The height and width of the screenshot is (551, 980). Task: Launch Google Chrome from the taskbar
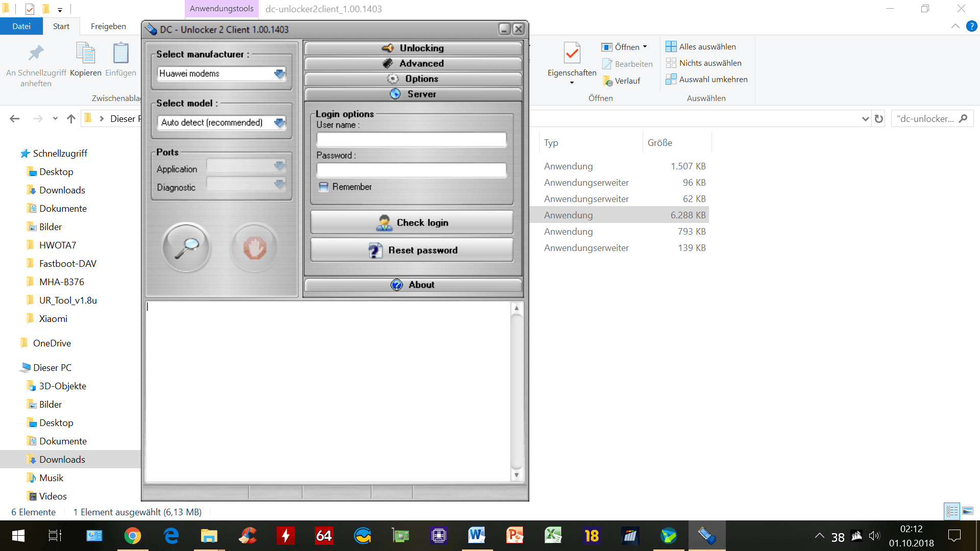point(132,536)
